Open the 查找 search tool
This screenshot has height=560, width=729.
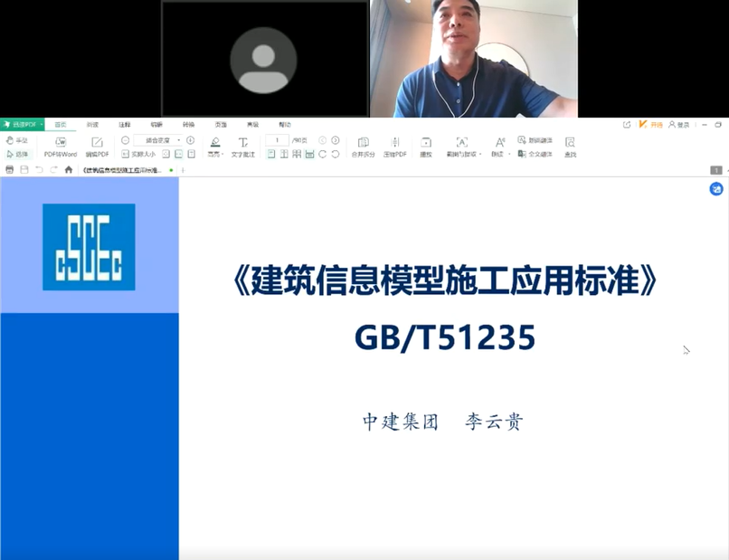[x=570, y=143]
